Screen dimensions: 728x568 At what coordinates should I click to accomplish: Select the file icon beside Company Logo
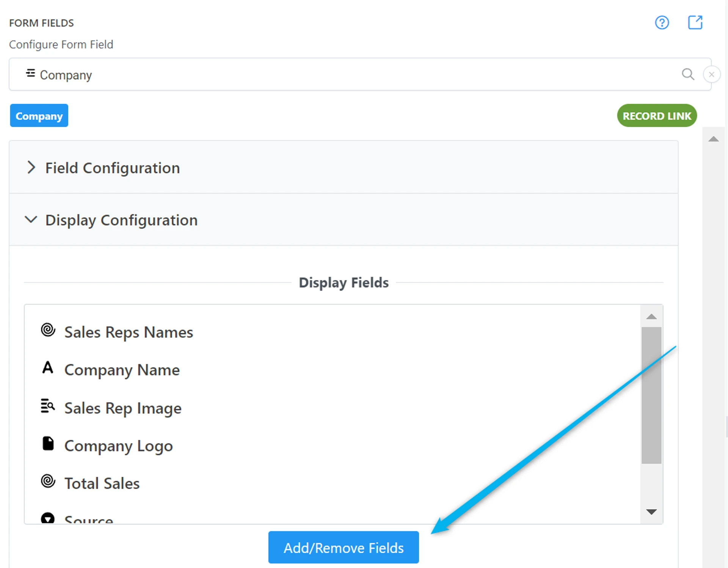[48, 444]
